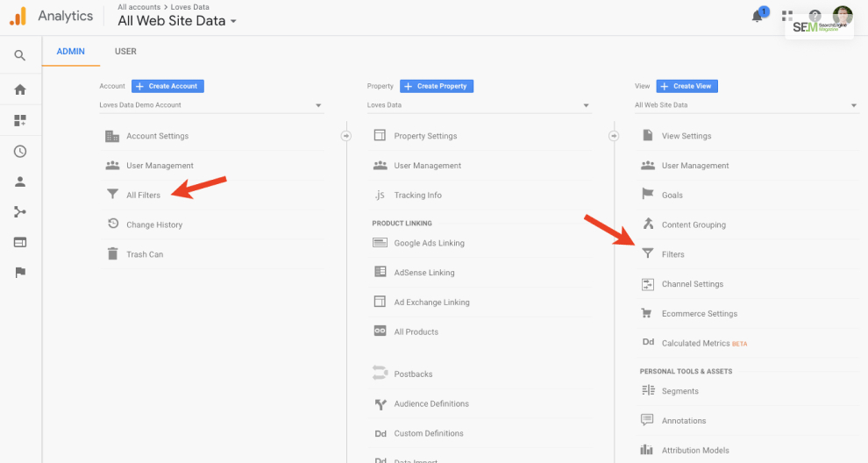Click the Goals flag icon

coord(647,194)
